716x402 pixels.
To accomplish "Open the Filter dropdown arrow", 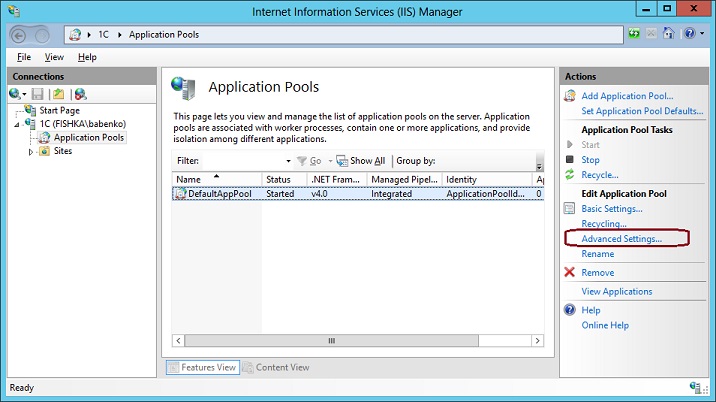I will click(288, 161).
